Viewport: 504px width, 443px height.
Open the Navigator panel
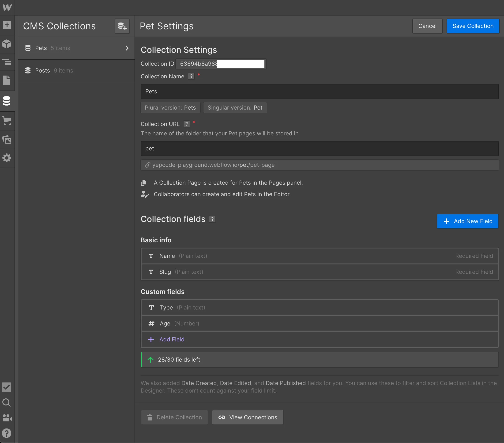[7, 61]
